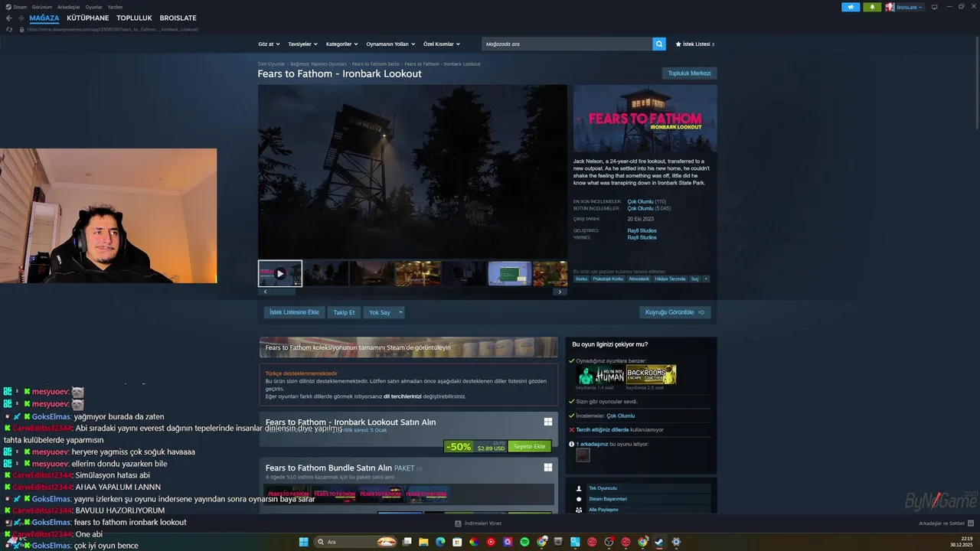Add Ironbark Lookout via Sepete Ekle
The image size is (980, 551).
click(x=529, y=446)
